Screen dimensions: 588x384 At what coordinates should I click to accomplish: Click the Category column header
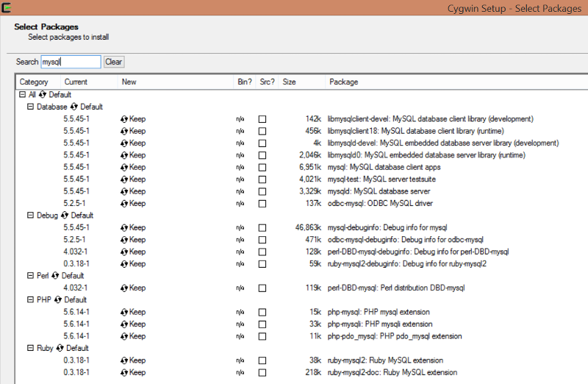tap(38, 82)
